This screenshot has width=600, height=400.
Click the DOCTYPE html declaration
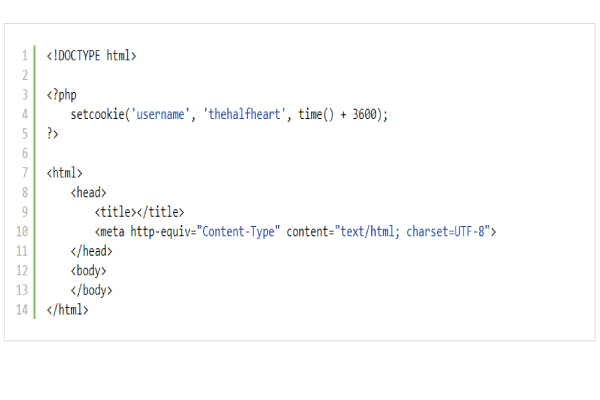click(x=91, y=55)
